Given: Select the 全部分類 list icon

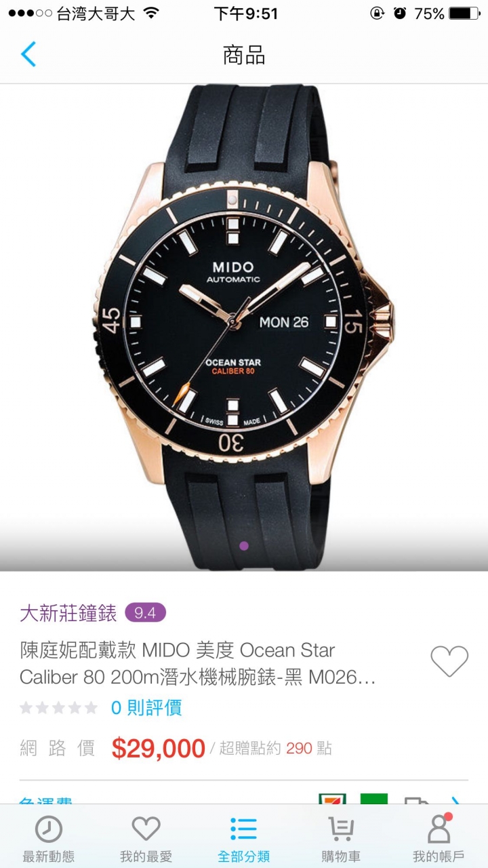Looking at the screenshot, I should coord(243,838).
